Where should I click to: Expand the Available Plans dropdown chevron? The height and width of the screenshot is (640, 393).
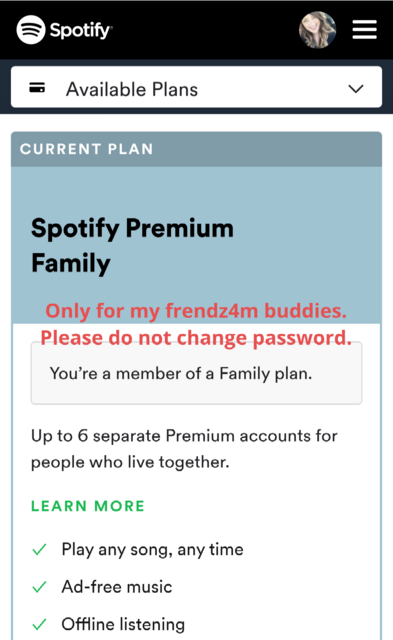[356, 89]
